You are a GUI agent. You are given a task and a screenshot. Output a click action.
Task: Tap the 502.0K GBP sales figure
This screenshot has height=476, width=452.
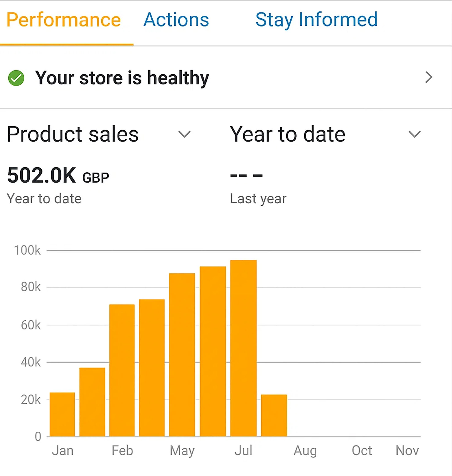58,175
